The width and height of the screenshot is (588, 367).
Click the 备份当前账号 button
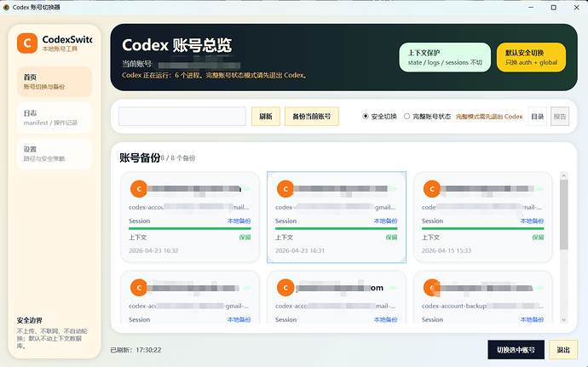click(x=312, y=116)
